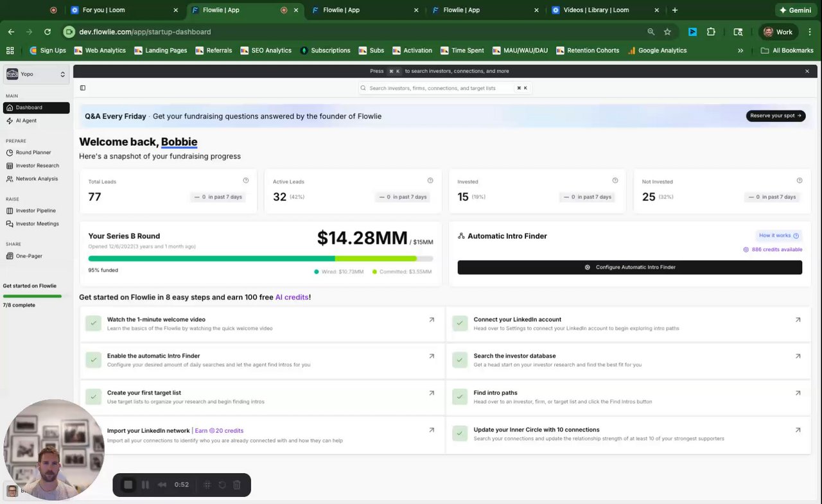Toggle the 'Enable the automatic Intro Finder' checkmark
The image size is (822, 504).
pyautogui.click(x=94, y=360)
